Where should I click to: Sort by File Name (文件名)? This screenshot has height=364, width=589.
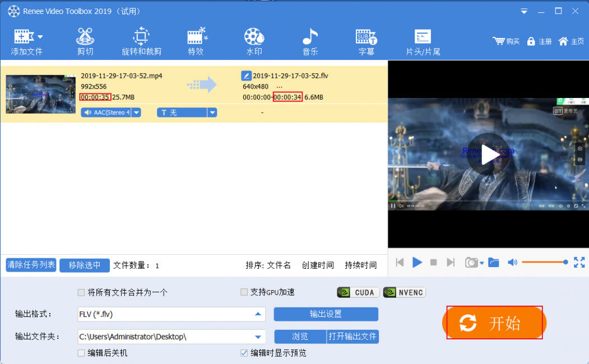[x=279, y=265]
